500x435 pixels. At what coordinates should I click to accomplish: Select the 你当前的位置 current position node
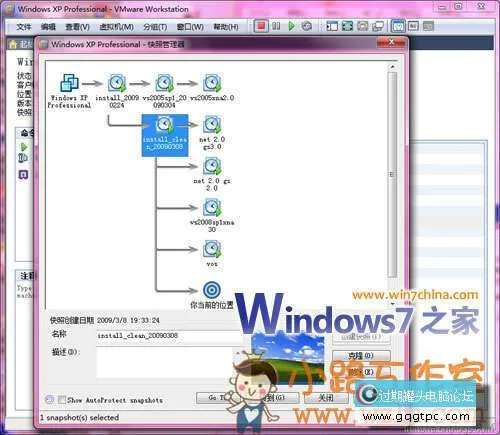[x=212, y=295]
